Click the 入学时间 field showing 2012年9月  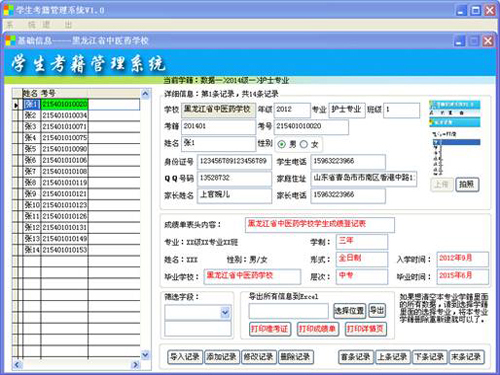click(463, 259)
